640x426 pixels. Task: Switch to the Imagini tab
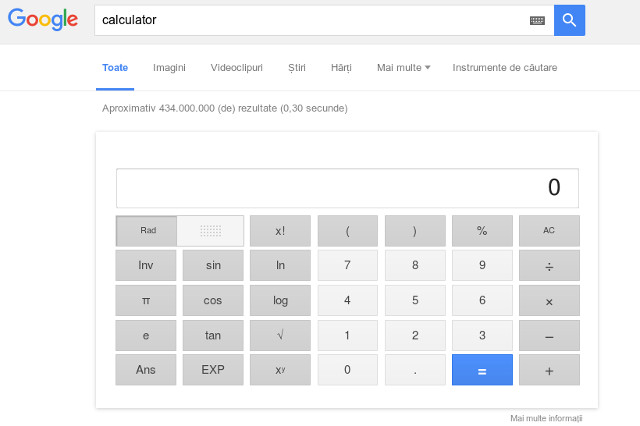pos(169,68)
